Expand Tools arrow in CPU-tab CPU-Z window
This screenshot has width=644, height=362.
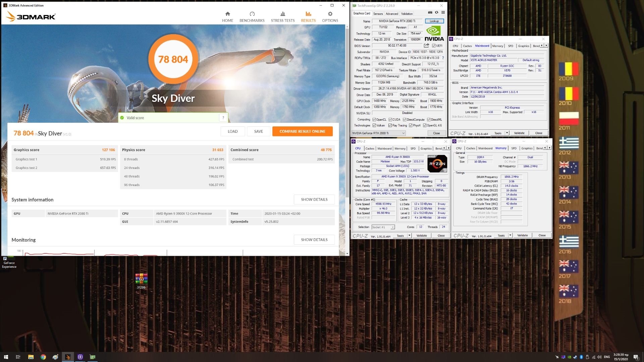tap(409, 236)
